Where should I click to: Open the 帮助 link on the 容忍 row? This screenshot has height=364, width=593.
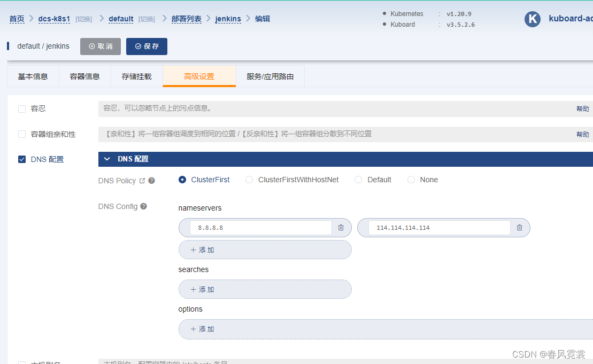(x=582, y=109)
